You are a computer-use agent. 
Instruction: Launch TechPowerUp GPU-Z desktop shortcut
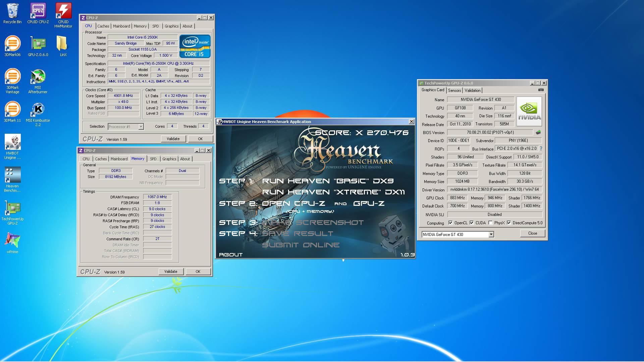pyautogui.click(x=12, y=213)
